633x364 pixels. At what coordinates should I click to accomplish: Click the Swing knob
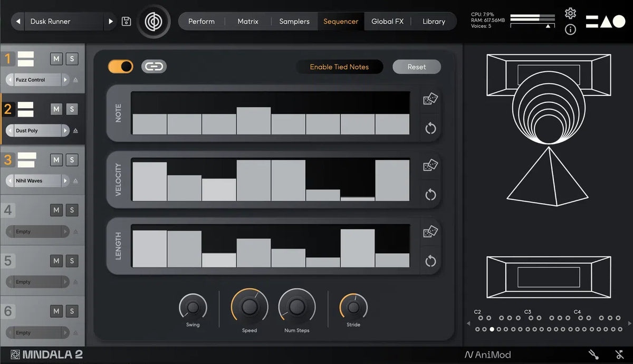click(193, 306)
